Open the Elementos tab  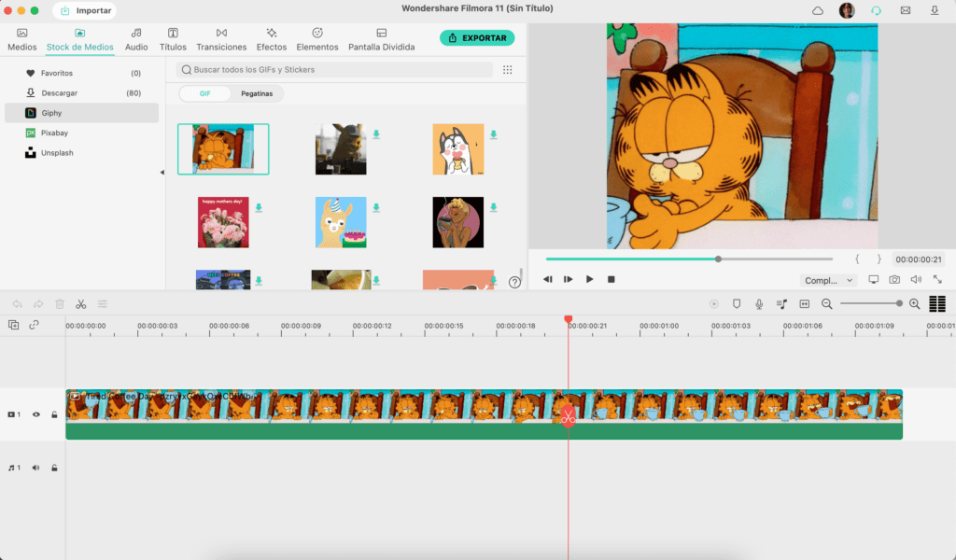[317, 39]
